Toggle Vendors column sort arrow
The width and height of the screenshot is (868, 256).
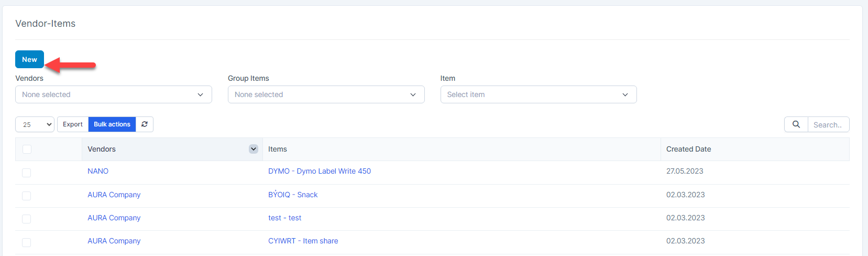tap(254, 149)
